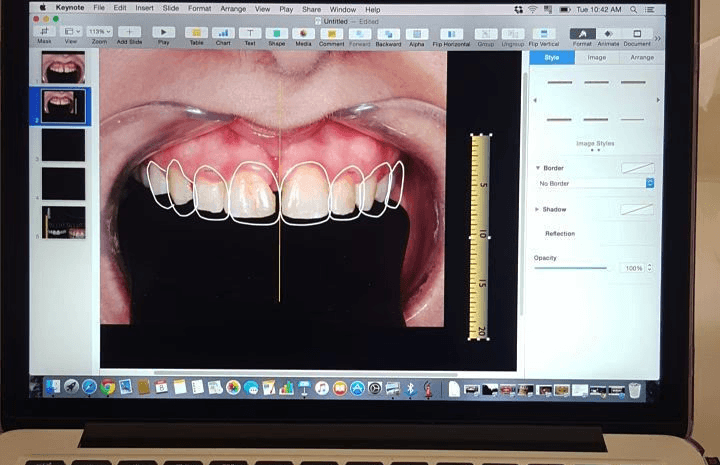
Task: Switch to the Image tab
Action: pyautogui.click(x=596, y=57)
